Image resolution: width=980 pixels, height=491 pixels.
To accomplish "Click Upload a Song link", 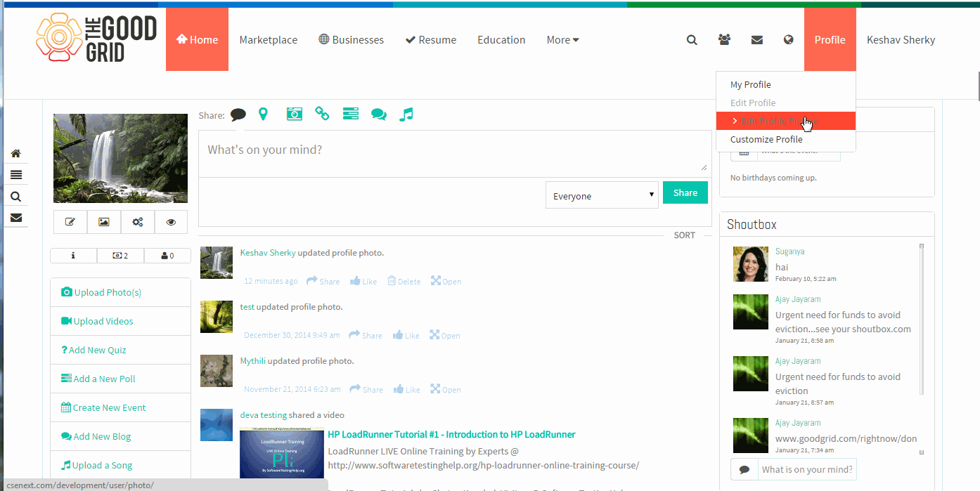I will 97,465.
